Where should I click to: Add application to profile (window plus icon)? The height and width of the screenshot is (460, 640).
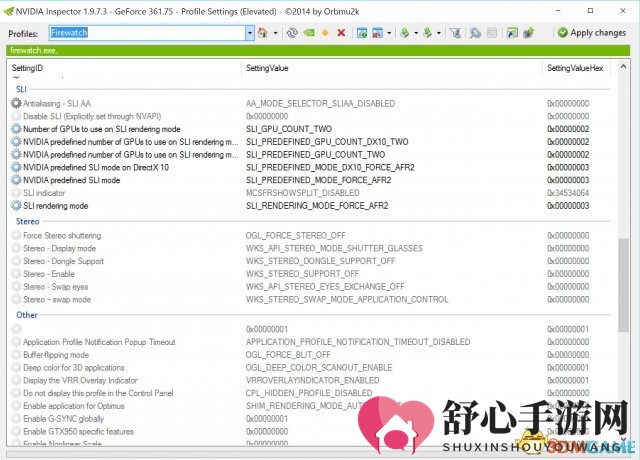click(362, 33)
